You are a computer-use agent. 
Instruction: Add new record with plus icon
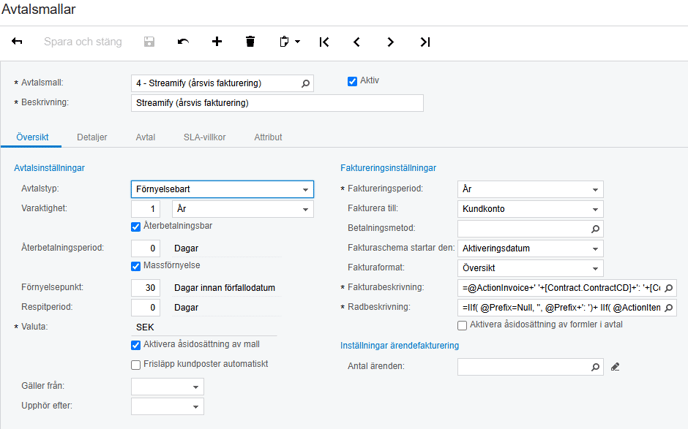(x=217, y=42)
